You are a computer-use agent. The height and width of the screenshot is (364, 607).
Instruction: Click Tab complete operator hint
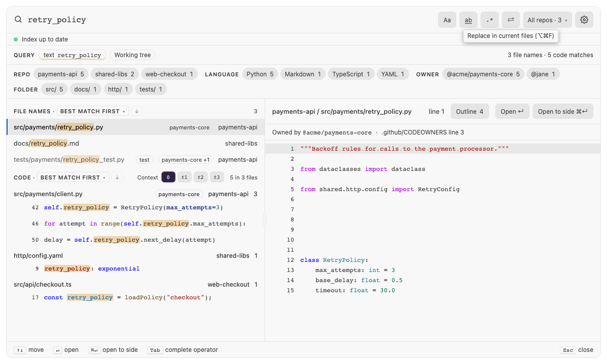[x=183, y=350]
